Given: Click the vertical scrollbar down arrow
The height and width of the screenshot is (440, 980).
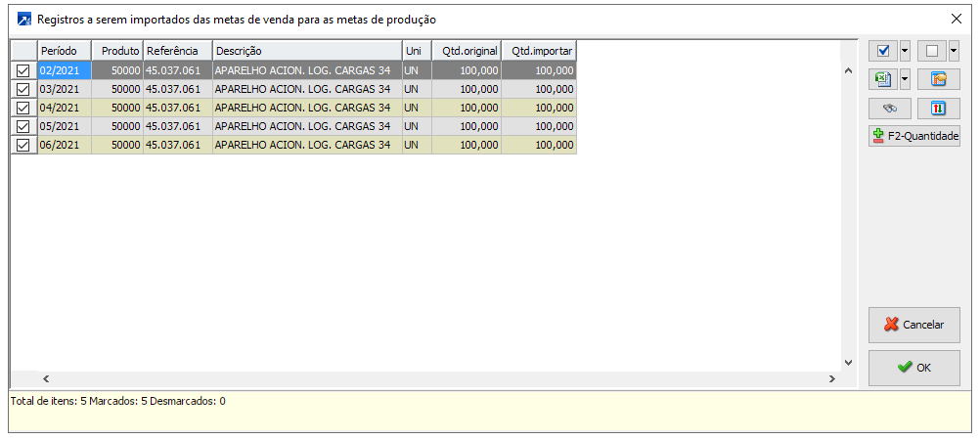Looking at the screenshot, I should (x=848, y=362).
